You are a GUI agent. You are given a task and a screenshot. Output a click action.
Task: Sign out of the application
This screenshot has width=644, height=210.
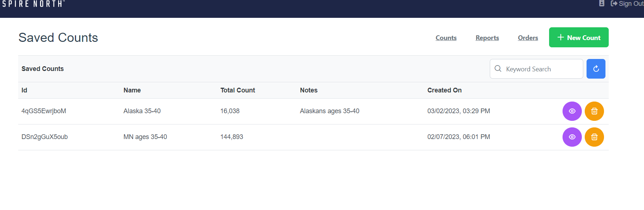click(627, 4)
